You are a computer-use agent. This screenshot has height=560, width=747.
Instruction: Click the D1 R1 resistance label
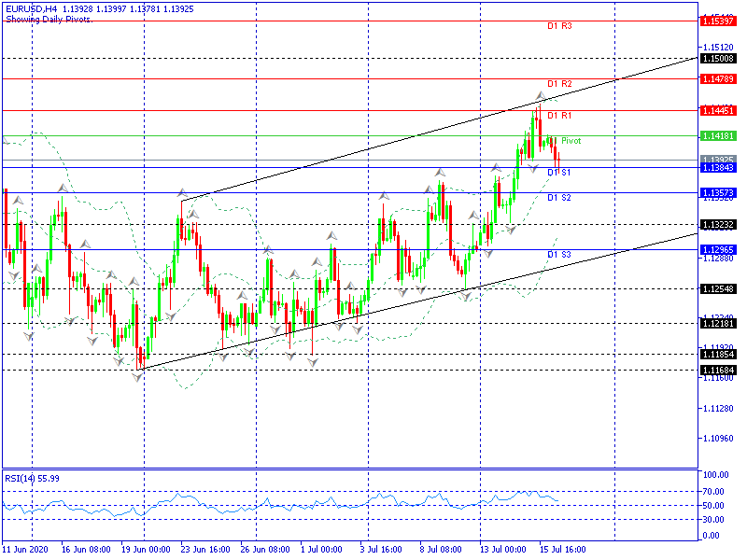point(559,116)
